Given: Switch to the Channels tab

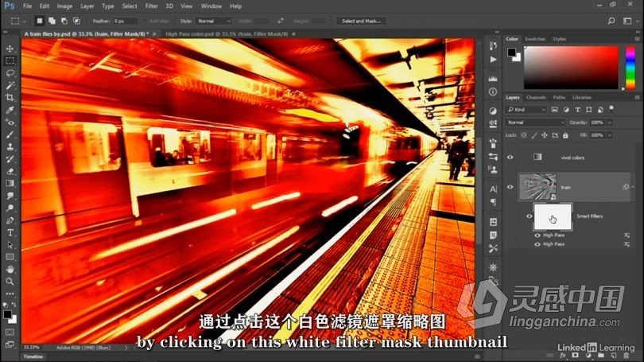Looking at the screenshot, I should click(x=536, y=97).
